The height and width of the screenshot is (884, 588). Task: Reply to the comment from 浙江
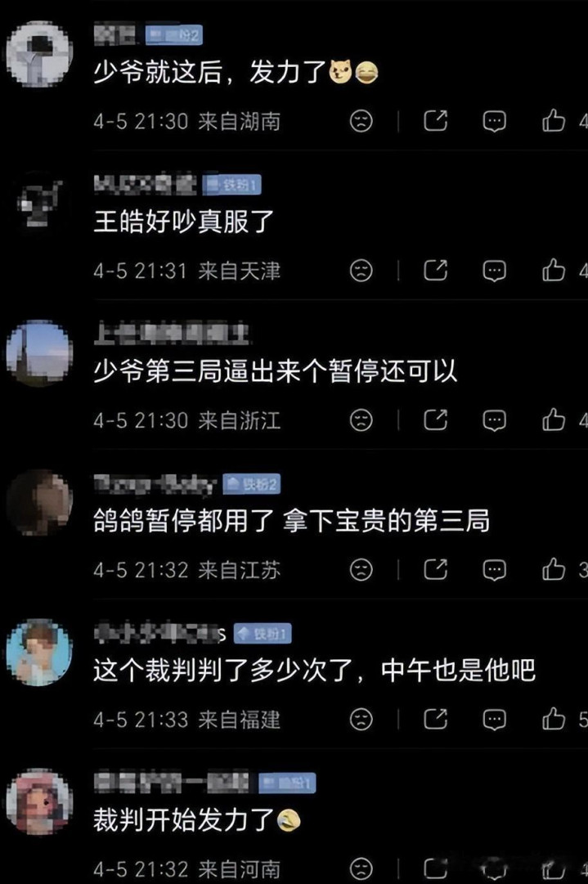[x=495, y=420]
